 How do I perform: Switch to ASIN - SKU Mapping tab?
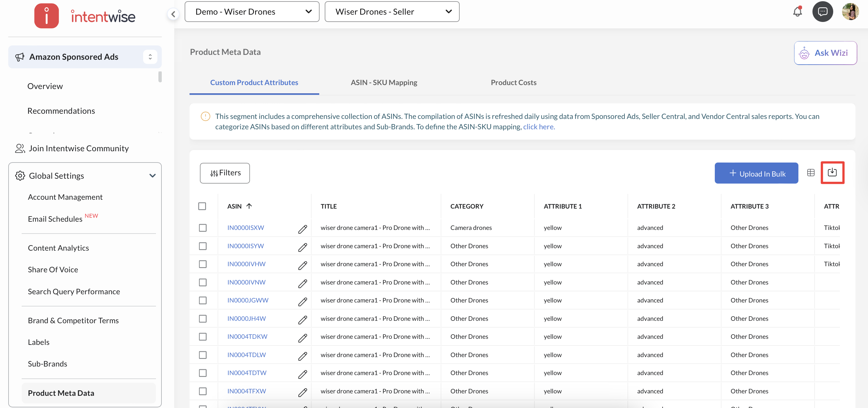click(383, 82)
